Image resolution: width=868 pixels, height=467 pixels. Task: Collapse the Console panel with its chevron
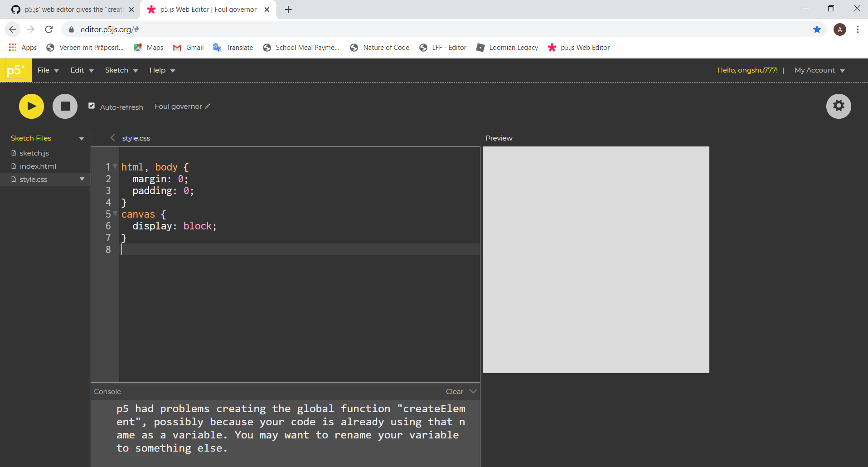473,391
